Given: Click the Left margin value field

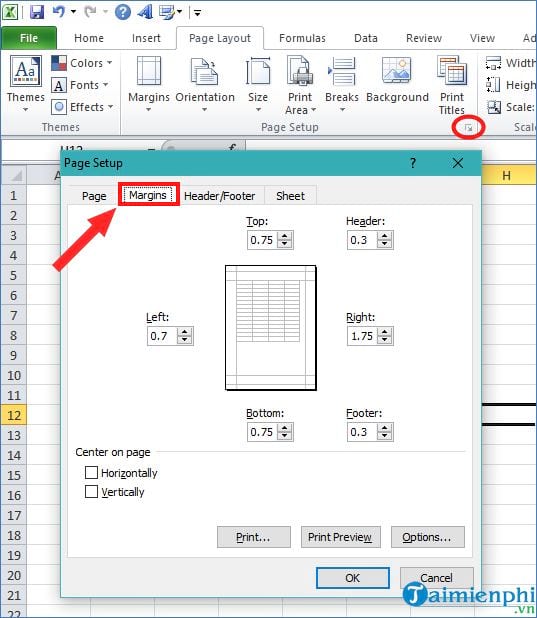Looking at the screenshot, I should [162, 336].
